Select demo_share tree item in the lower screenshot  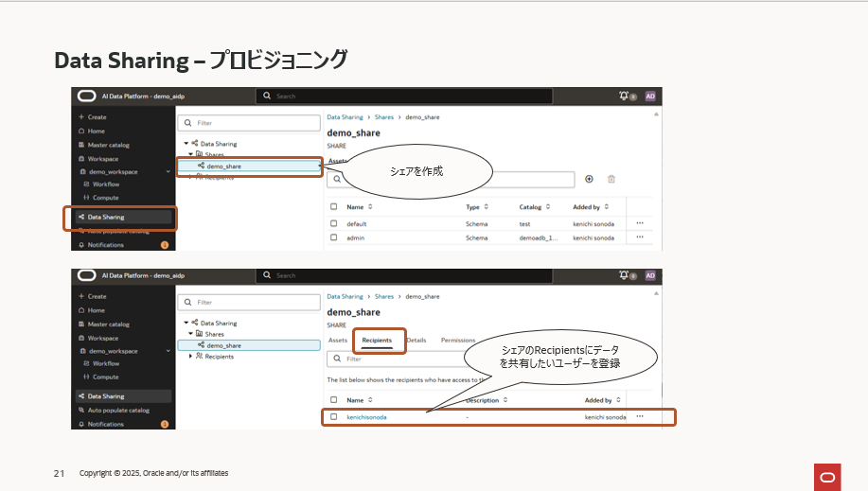[x=249, y=345]
